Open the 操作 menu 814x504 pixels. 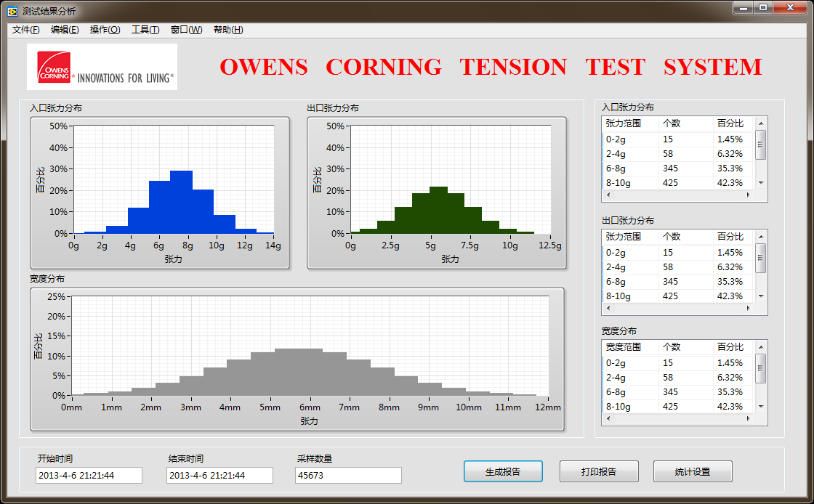coord(105,30)
